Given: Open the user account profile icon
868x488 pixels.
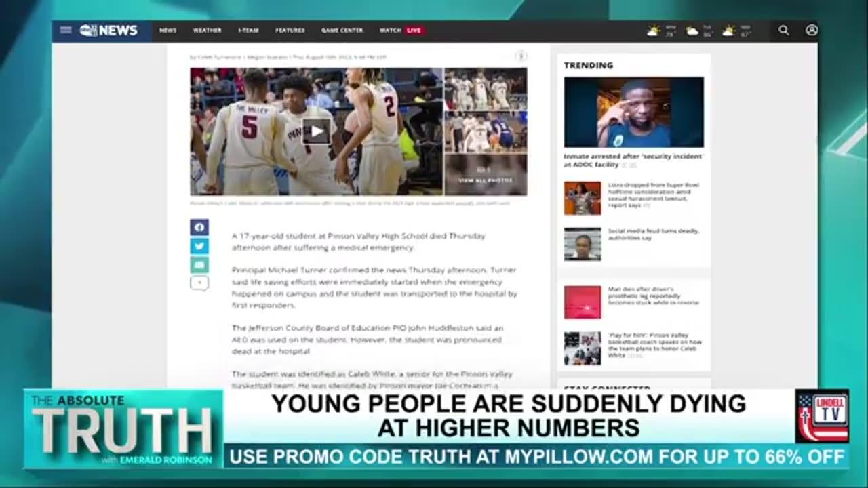Looking at the screenshot, I should (x=812, y=30).
